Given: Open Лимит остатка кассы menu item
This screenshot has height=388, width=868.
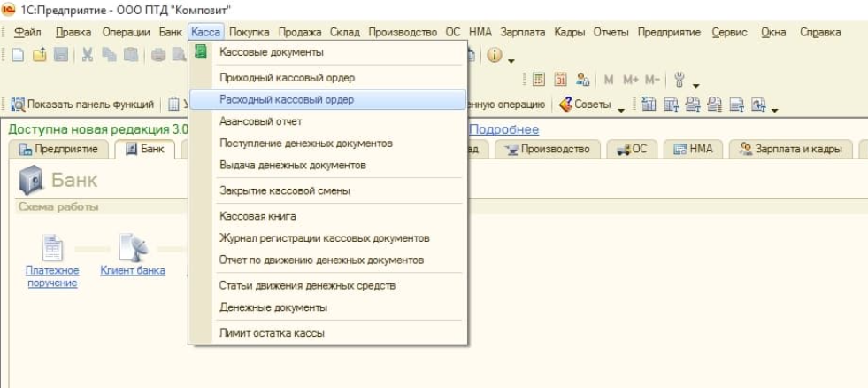Looking at the screenshot, I should 272,333.
